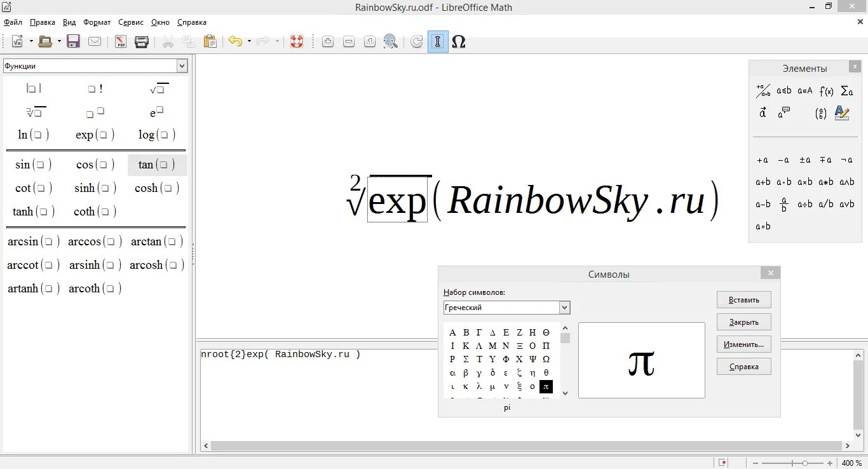Open the Окно menu

(x=161, y=22)
